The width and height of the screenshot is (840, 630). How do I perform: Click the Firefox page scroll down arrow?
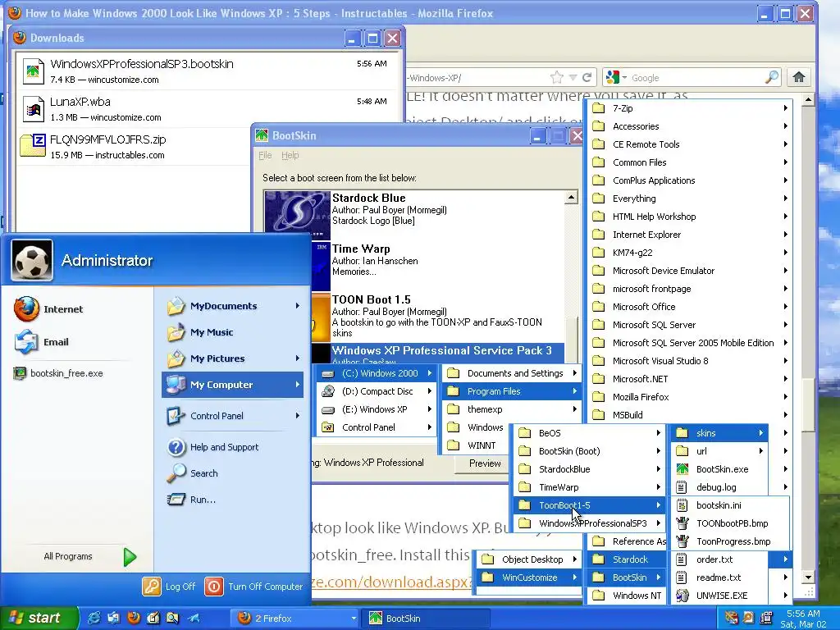pos(808,577)
